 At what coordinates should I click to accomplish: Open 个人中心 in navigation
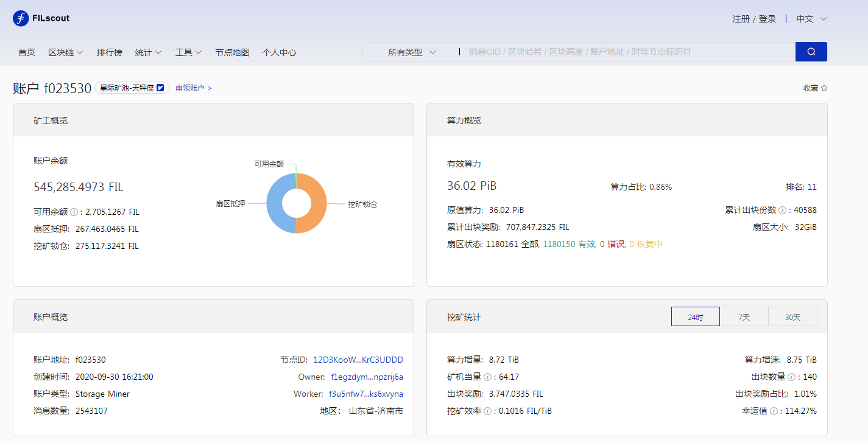point(279,52)
